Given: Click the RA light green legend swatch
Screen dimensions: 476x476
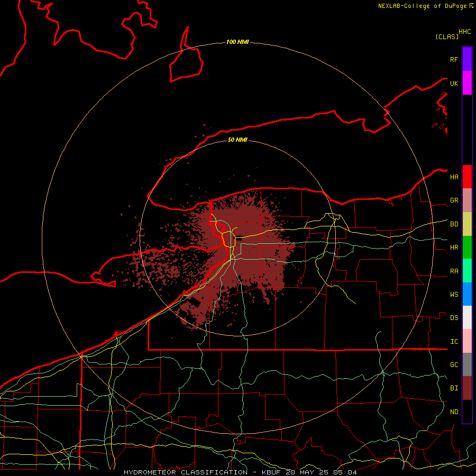Looking at the screenshot, I should tap(467, 271).
